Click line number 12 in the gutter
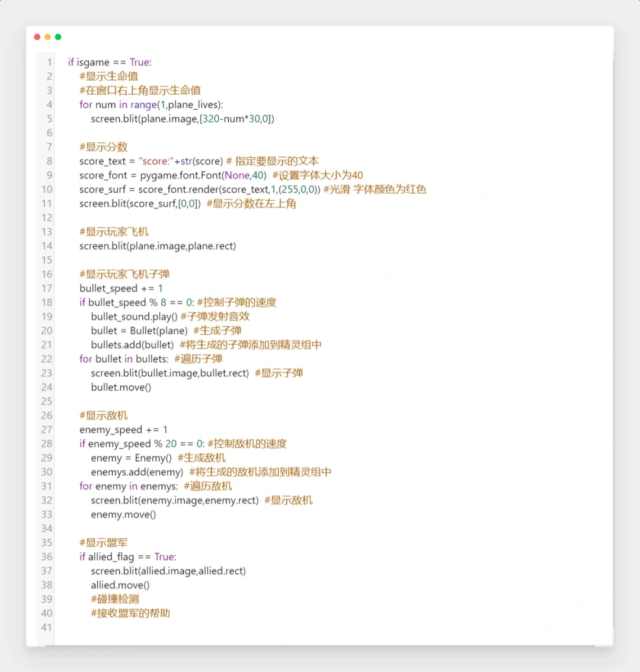The width and height of the screenshot is (640, 672). pyautogui.click(x=47, y=217)
